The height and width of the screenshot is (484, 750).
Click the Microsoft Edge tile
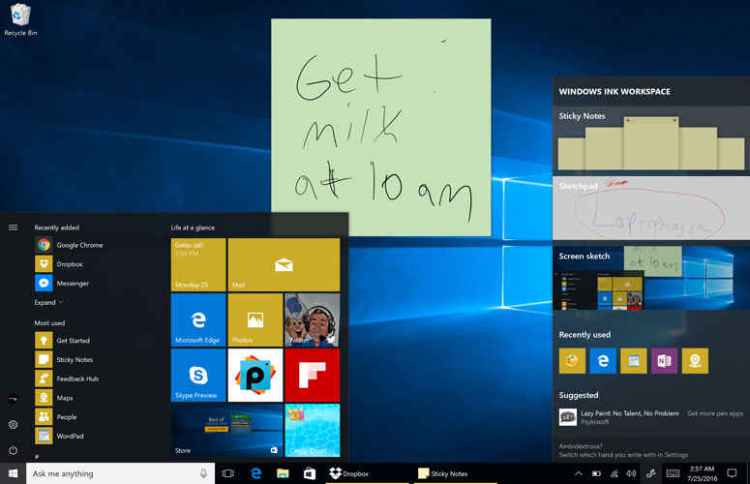click(198, 319)
